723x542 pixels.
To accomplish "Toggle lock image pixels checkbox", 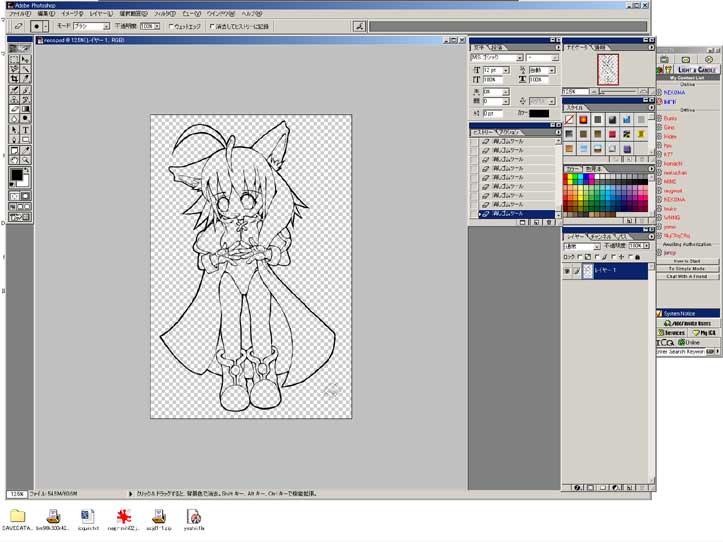I will [597, 257].
